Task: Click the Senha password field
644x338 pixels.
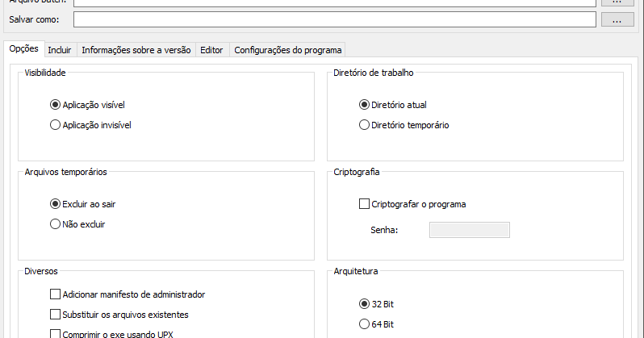Action: pyautogui.click(x=470, y=230)
